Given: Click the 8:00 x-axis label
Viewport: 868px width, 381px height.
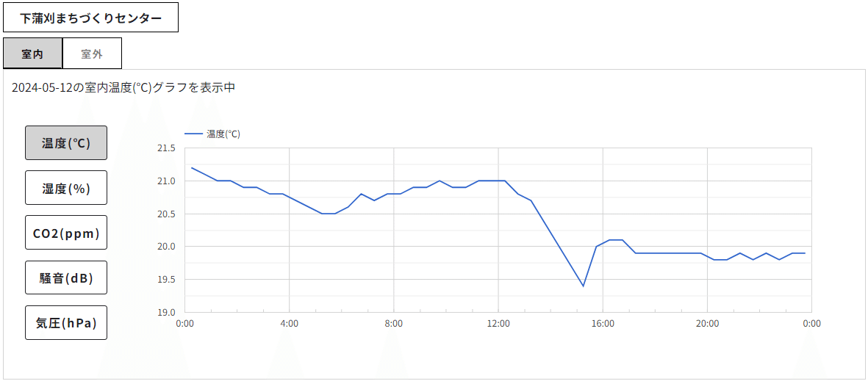Looking at the screenshot, I should 394,323.
